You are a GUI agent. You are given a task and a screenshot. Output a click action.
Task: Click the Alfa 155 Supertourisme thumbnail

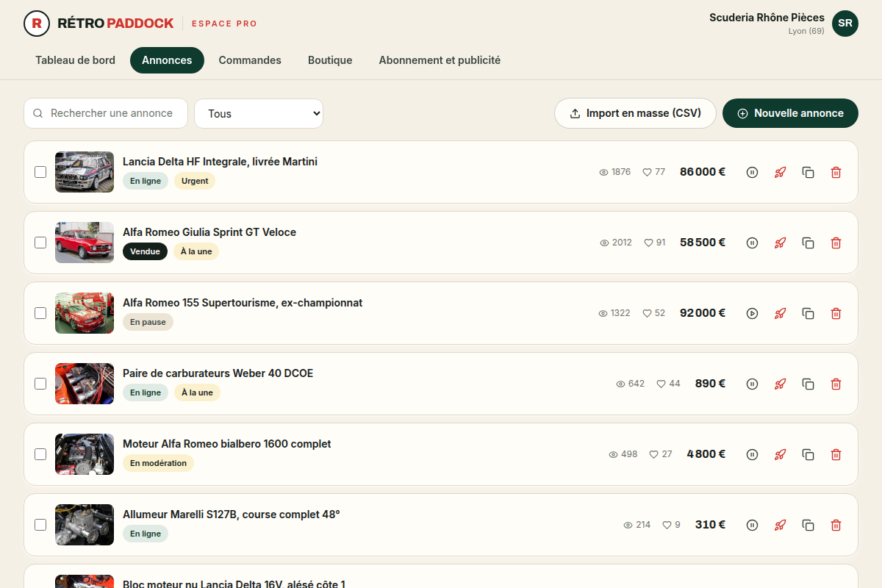click(x=85, y=313)
